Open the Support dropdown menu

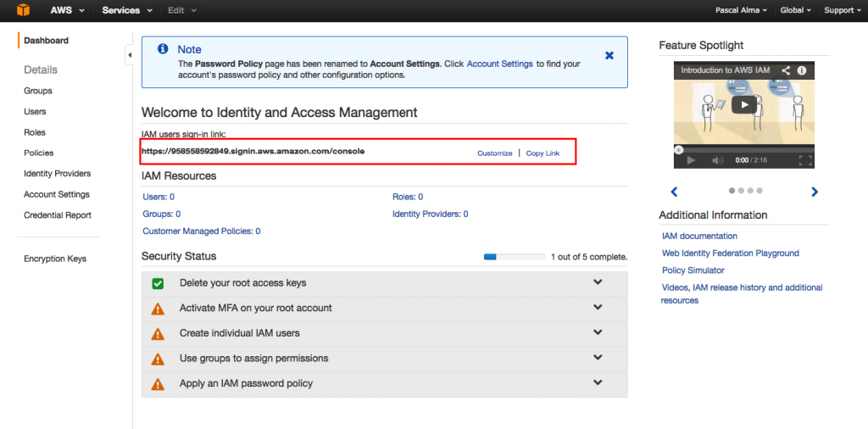(x=843, y=10)
